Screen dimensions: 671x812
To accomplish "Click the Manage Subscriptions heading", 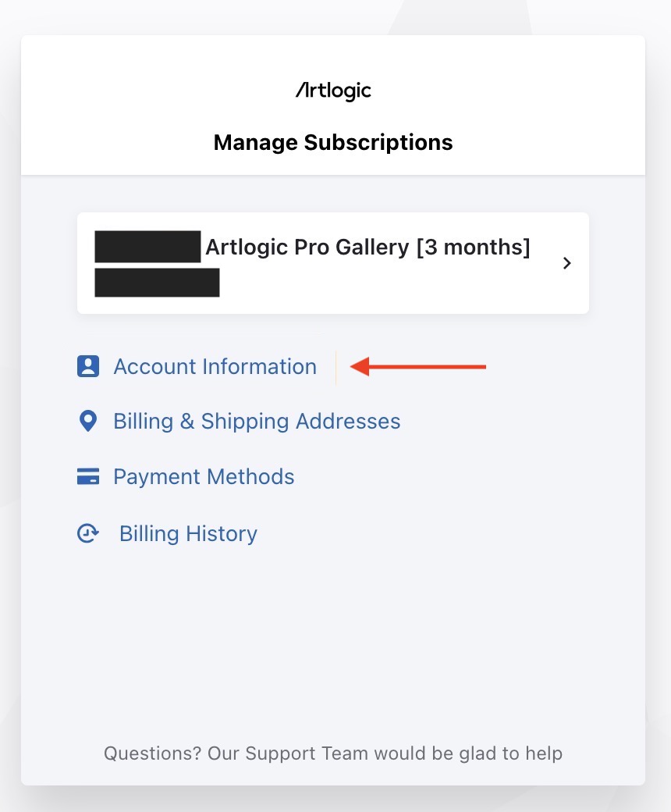I will pos(333,142).
